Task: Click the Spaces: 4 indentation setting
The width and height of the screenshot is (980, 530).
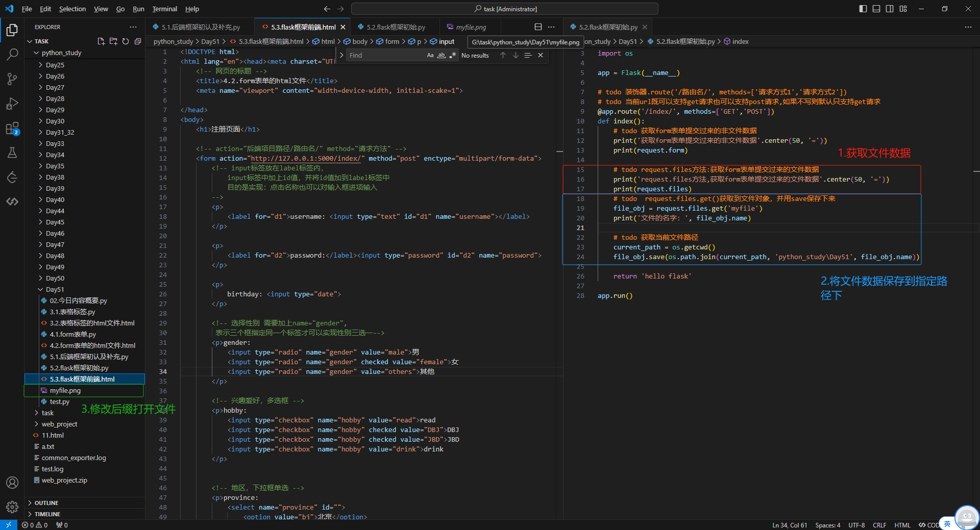Action: [x=827, y=525]
